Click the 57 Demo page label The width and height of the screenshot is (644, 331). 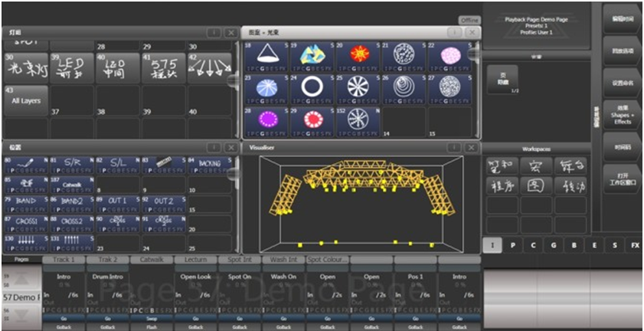point(21,298)
